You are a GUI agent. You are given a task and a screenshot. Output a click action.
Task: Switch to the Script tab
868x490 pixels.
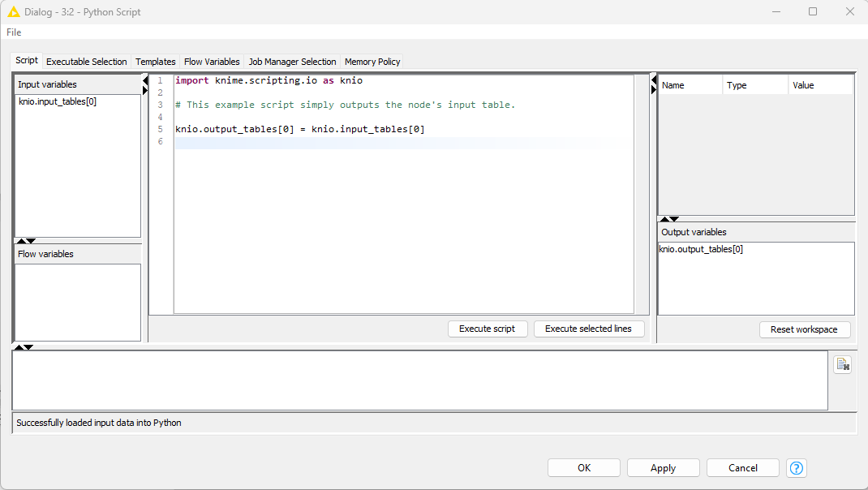click(27, 60)
